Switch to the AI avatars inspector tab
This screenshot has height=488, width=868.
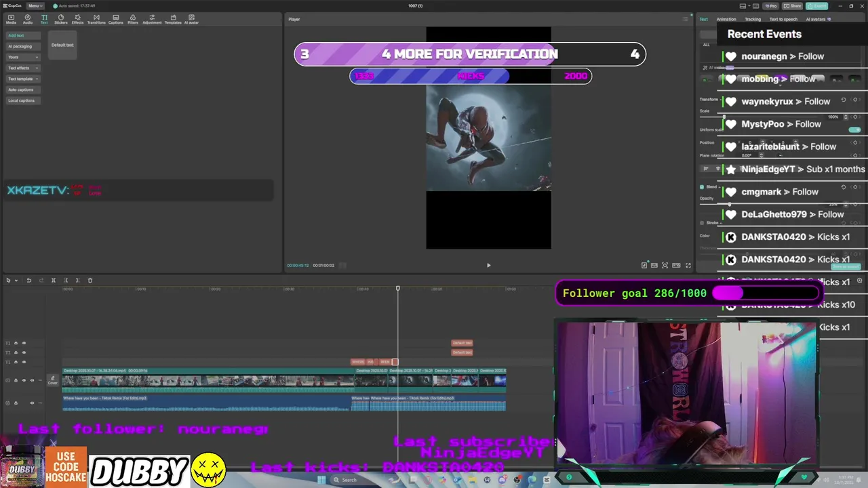click(x=818, y=19)
